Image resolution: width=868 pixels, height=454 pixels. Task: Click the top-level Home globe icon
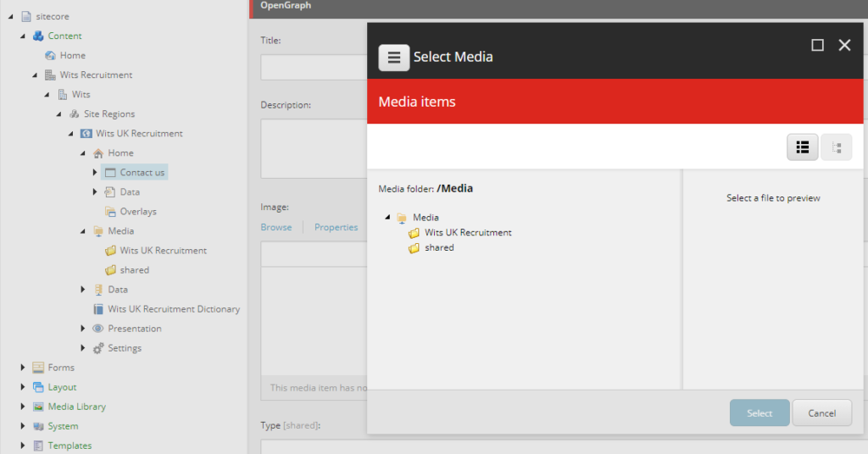[x=50, y=55]
